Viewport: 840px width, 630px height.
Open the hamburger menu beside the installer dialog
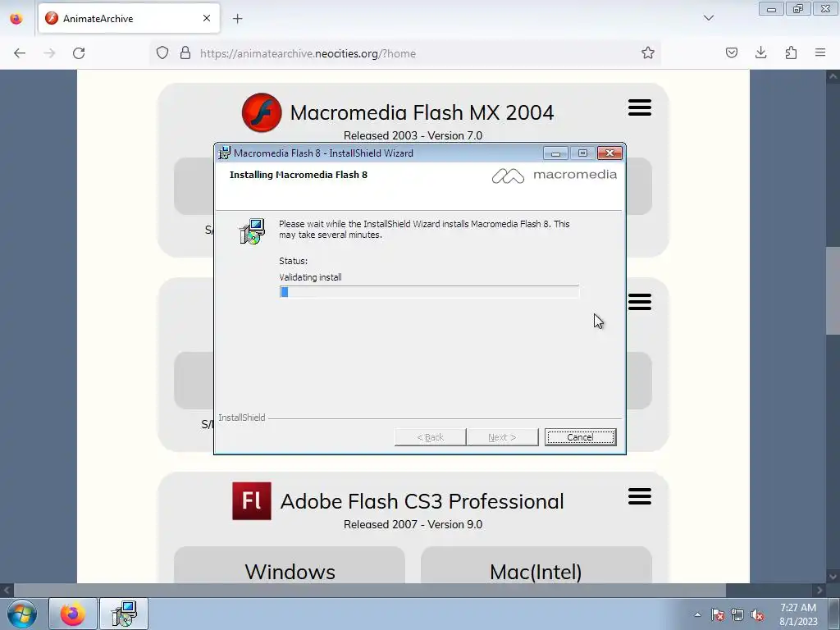[640, 302]
